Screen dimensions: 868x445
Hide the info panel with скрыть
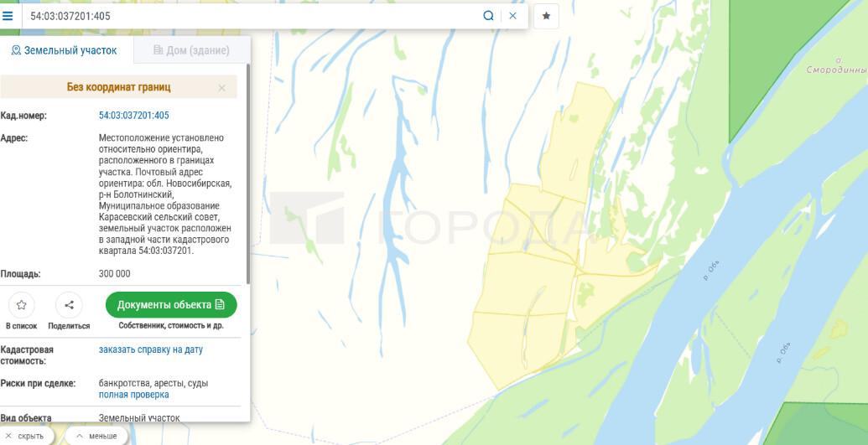[x=25, y=436]
